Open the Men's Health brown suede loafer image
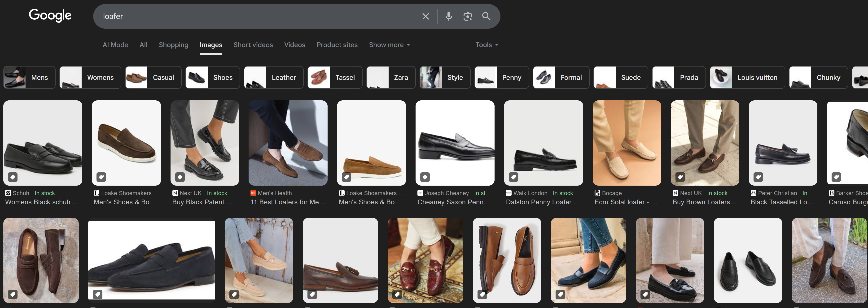The width and height of the screenshot is (868, 308). (288, 143)
